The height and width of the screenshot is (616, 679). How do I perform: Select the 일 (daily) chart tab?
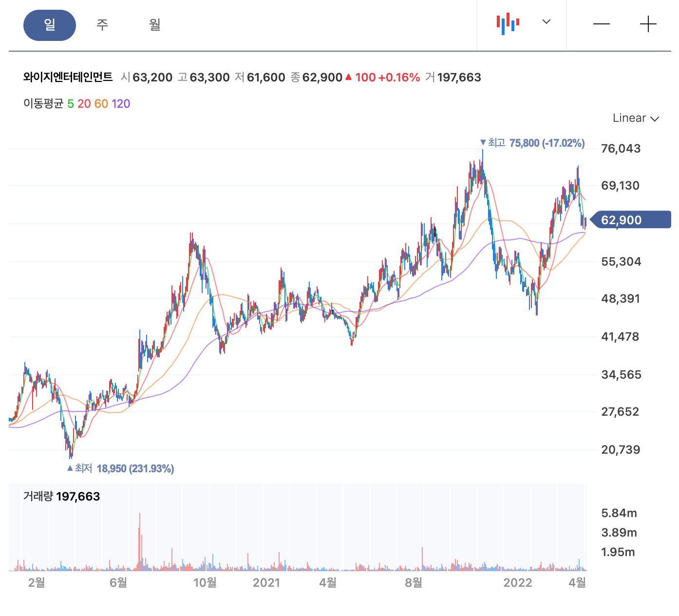[x=50, y=25]
